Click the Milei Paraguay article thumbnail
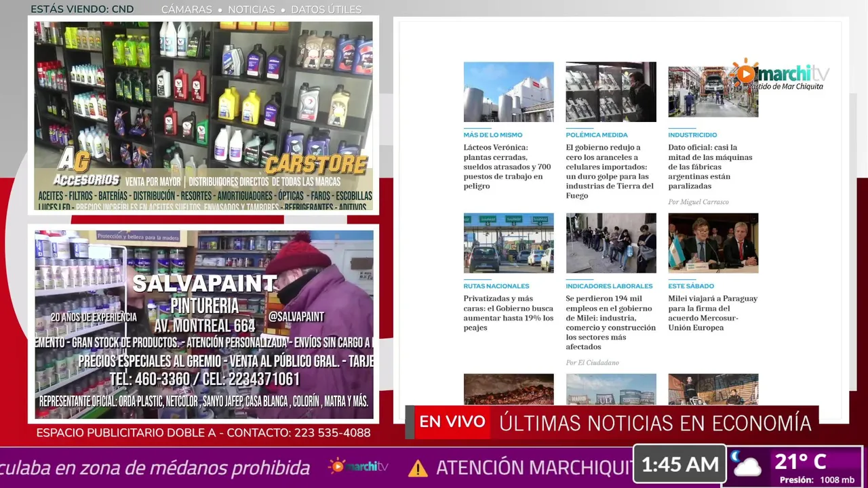This screenshot has height=488, width=868. (x=713, y=243)
